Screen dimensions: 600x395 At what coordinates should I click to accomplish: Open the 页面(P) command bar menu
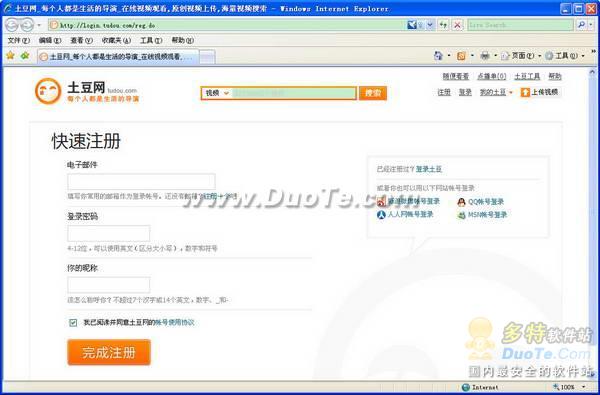click(x=521, y=56)
